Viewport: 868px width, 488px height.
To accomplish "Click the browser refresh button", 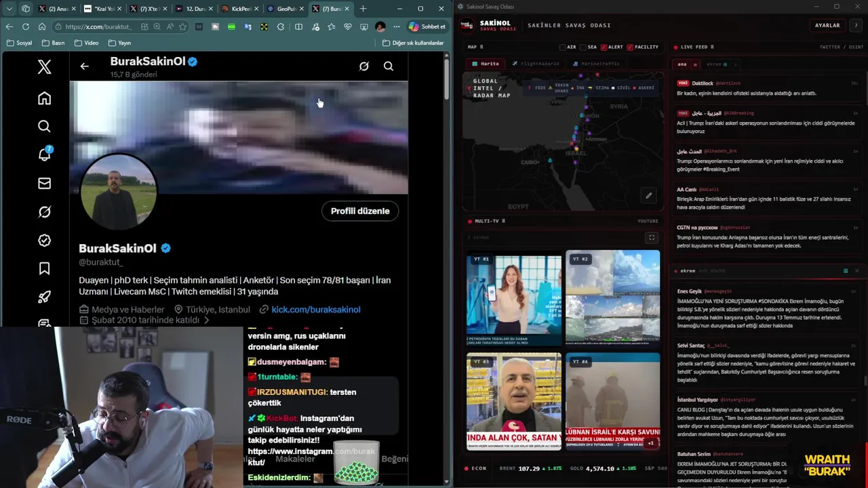I will 26,26.
